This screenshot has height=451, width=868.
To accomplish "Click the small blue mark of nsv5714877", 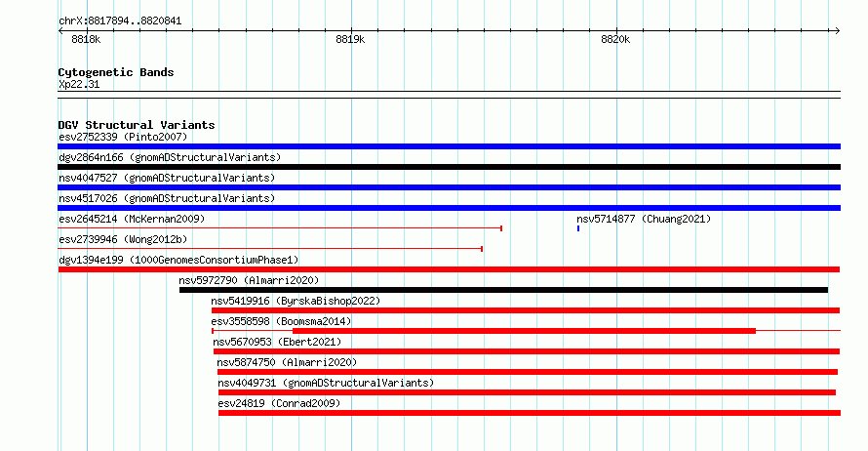I will (x=578, y=228).
